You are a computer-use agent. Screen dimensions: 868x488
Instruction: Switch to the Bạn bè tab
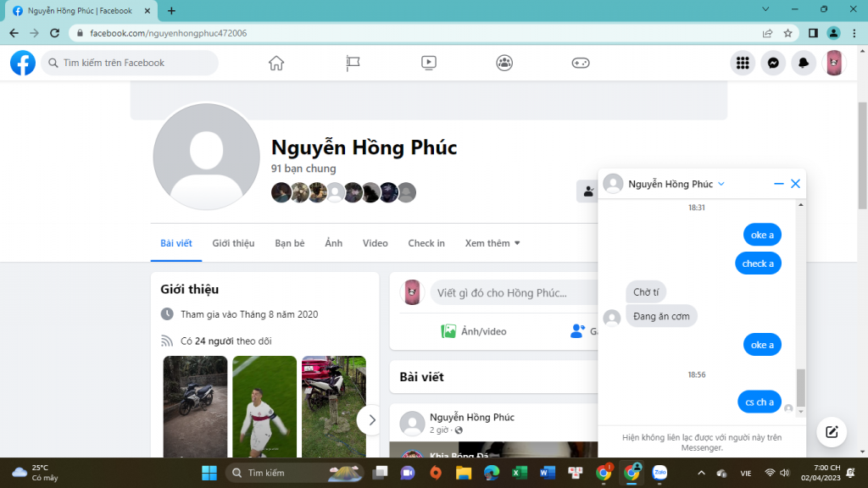coord(290,243)
